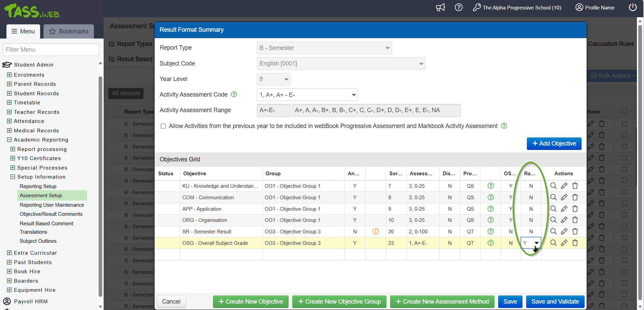644x310 pixels.
Task: Open help from top bar question icon
Action: pos(458,7)
